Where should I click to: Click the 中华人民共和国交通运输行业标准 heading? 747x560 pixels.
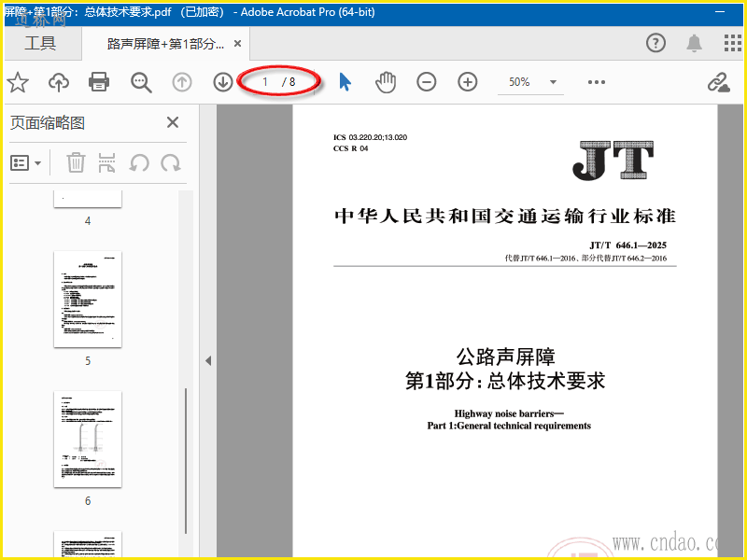click(x=505, y=217)
